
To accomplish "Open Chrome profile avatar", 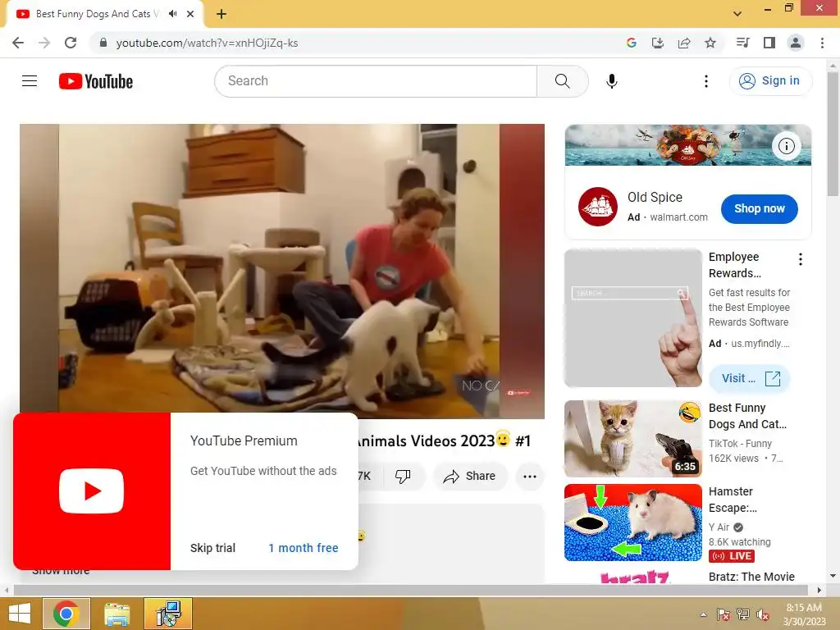I will click(796, 43).
